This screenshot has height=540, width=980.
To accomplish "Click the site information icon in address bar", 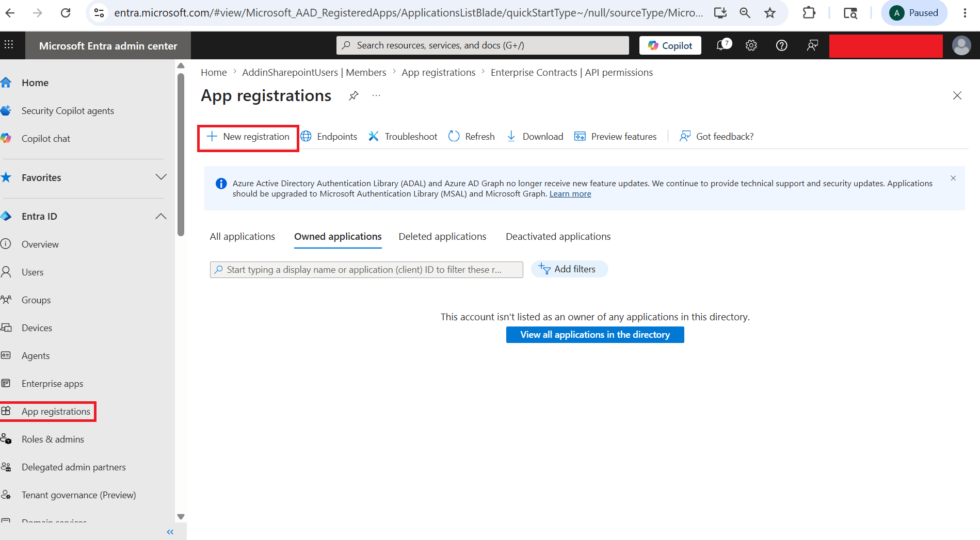I will 99,13.
